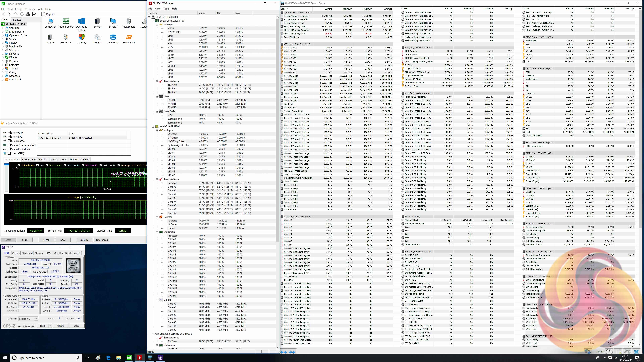The image size is (644, 362).
Task: Switch to the Cooling Fans tab
Action: coord(29,159)
